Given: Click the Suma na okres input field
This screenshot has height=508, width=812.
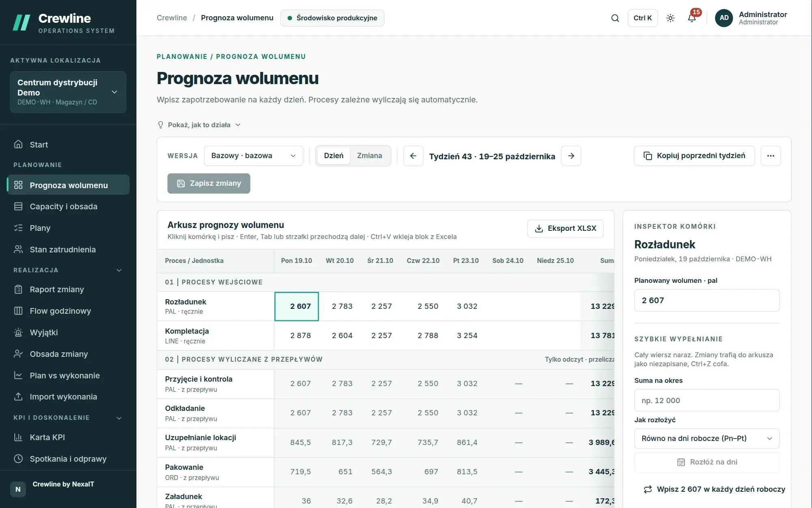Looking at the screenshot, I should click(707, 400).
